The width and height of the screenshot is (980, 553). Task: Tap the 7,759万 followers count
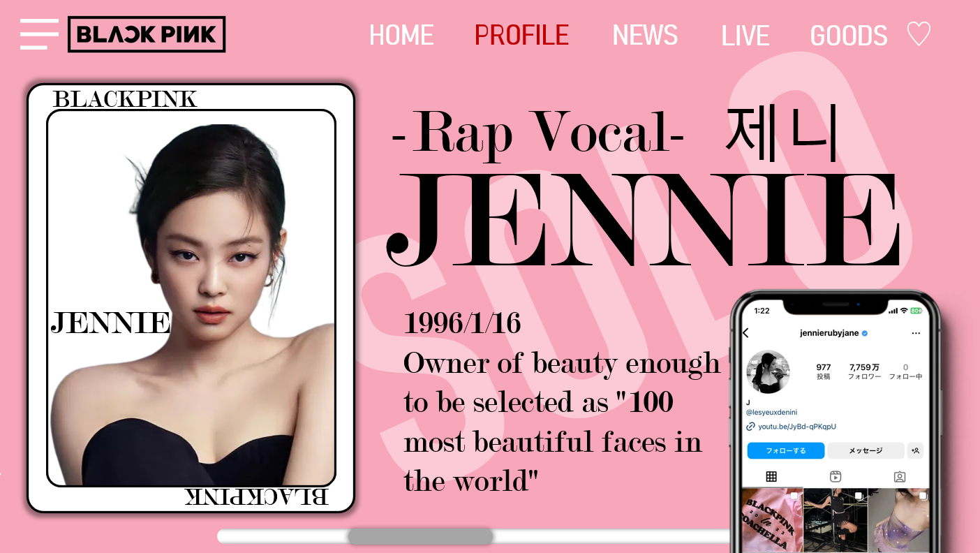click(864, 371)
